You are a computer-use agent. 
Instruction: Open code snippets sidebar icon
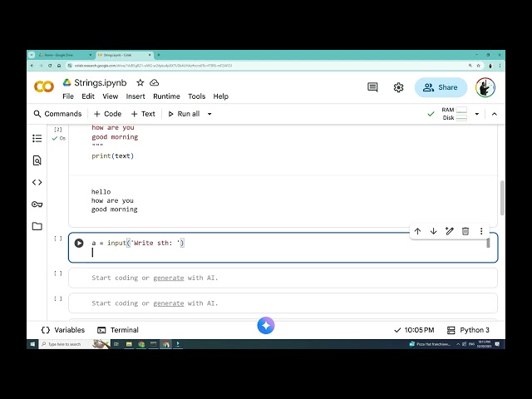pyautogui.click(x=37, y=182)
